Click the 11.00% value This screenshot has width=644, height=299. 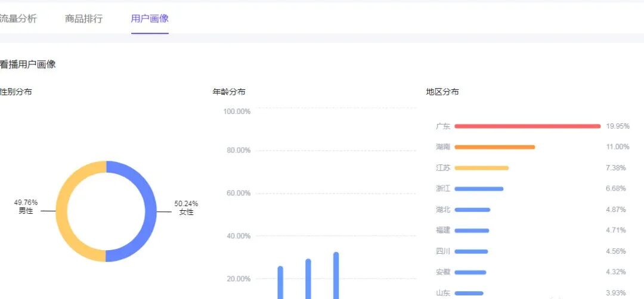point(618,147)
